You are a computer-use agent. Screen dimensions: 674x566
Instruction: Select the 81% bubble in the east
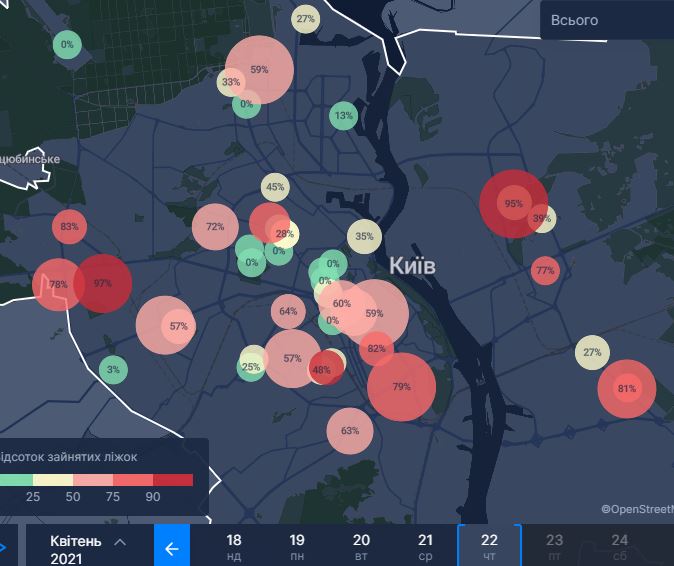pos(626,388)
